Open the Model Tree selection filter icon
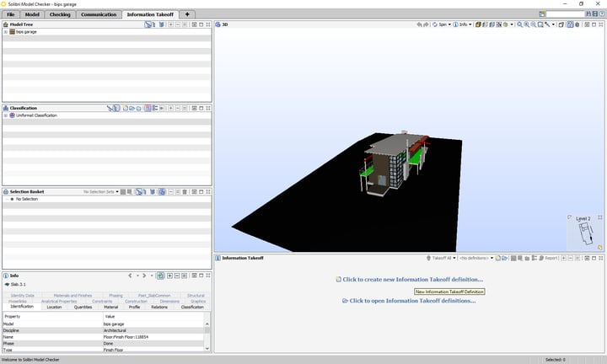 (148, 24)
